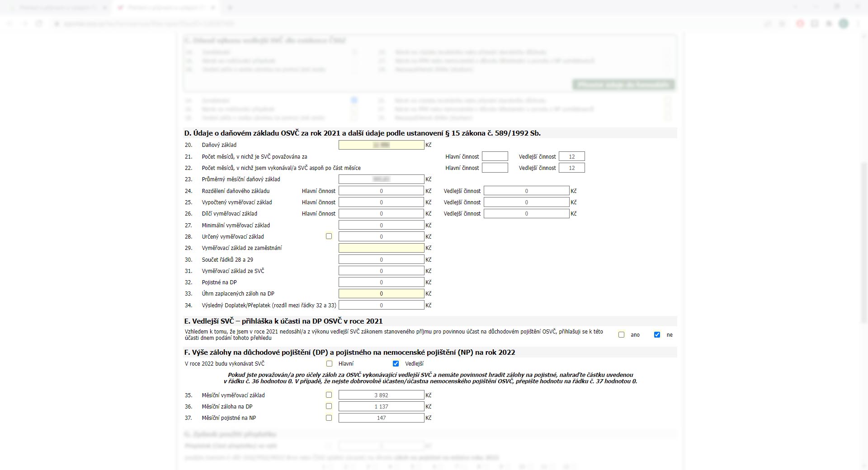Click the label 'Počet měsíců, v nichž je SVČ považována za'
868x470 pixels.
click(255, 157)
